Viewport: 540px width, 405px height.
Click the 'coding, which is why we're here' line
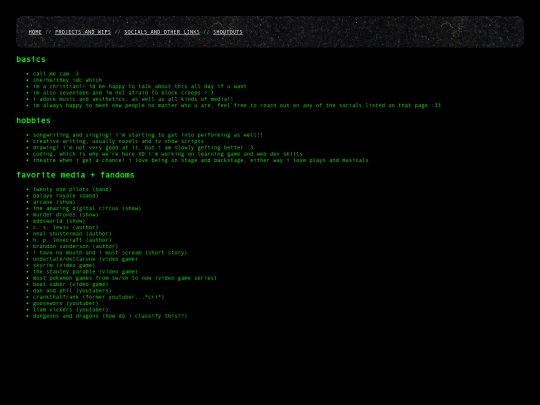[x=168, y=154]
